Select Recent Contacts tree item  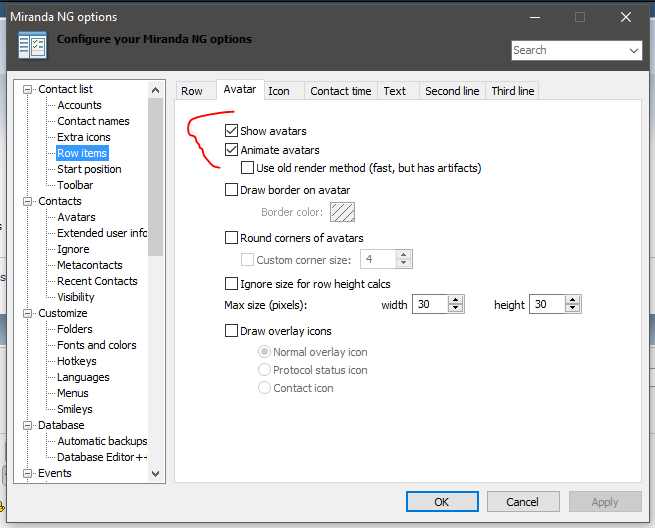tap(97, 281)
